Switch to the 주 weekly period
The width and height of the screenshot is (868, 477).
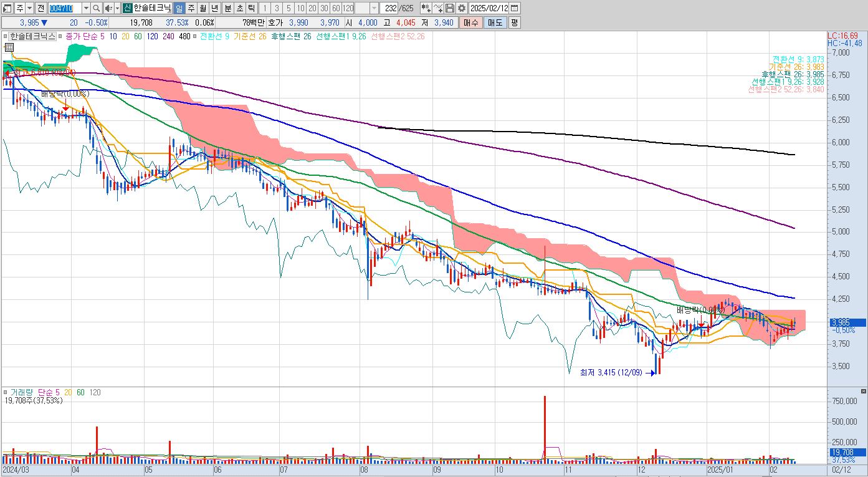tap(191, 8)
